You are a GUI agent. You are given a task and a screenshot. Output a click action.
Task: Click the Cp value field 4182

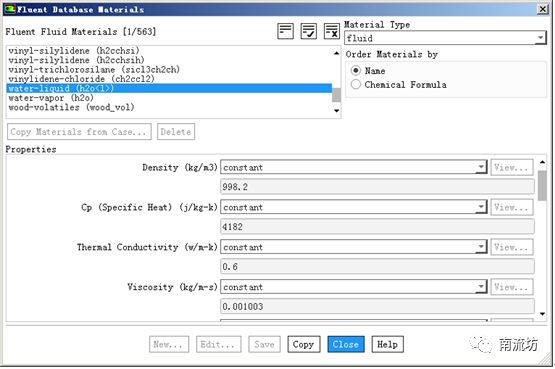(x=377, y=226)
